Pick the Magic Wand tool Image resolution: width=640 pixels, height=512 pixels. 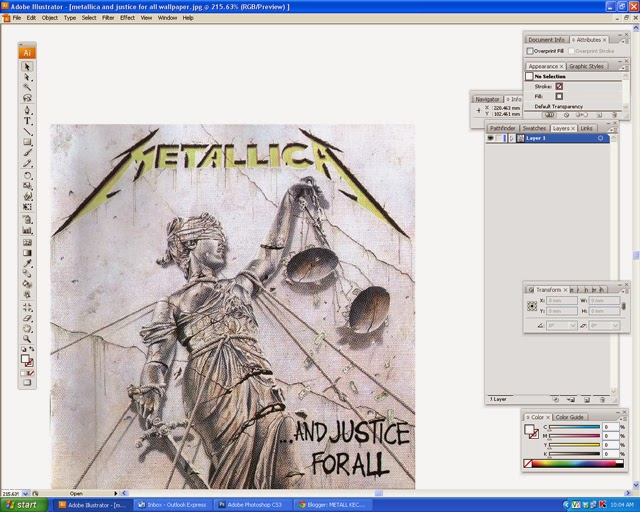pos(27,87)
